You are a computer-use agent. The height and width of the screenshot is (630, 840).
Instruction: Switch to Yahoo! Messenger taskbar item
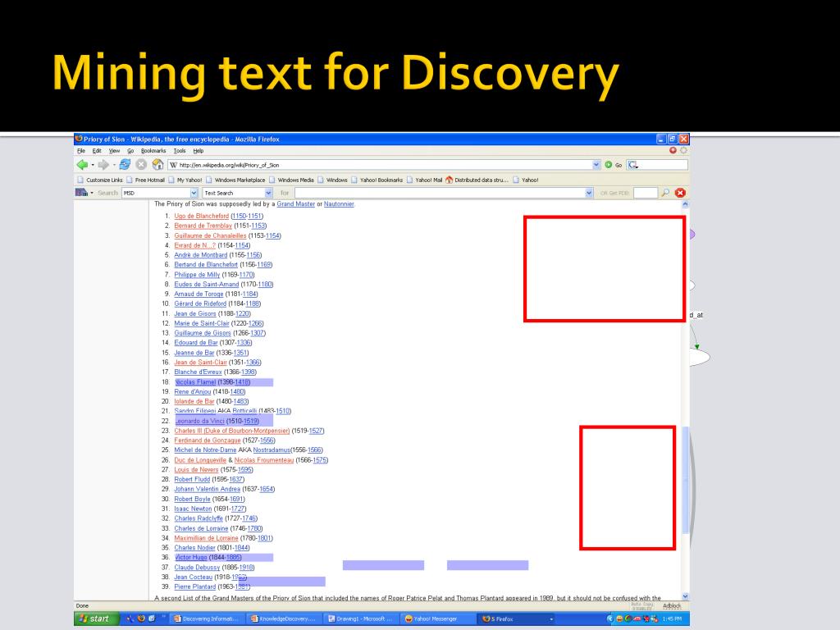tap(438, 619)
